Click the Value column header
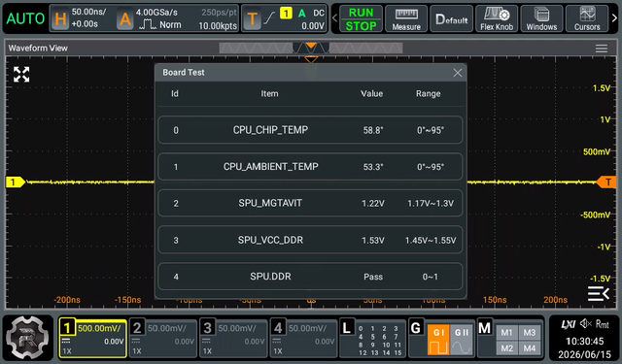Screen dimensions: 622x364 click(x=371, y=94)
